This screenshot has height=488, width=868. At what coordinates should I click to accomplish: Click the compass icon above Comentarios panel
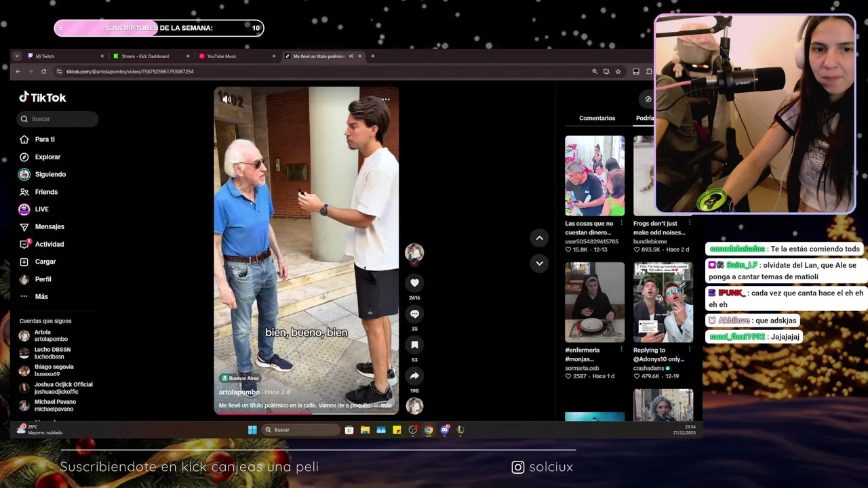tap(648, 99)
